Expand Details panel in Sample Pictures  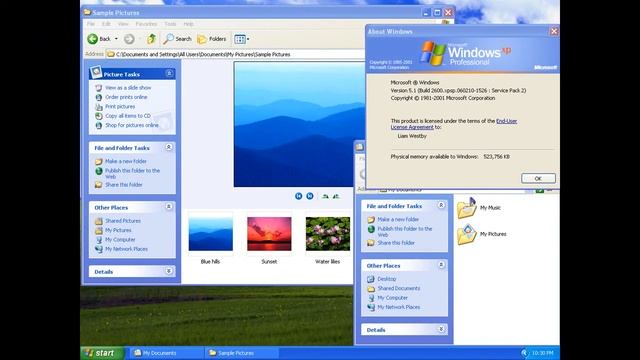(x=169, y=271)
